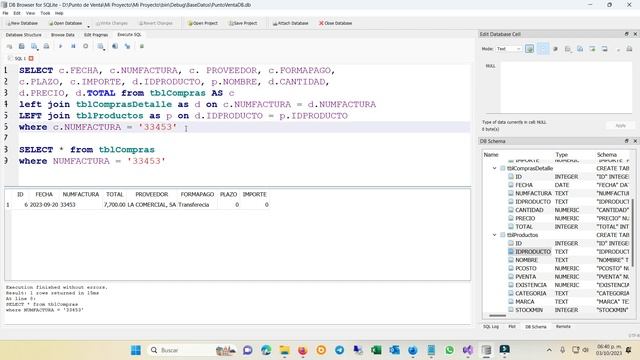This screenshot has height=360, width=640.
Task: Open the File menu
Action: click(x=5, y=13)
